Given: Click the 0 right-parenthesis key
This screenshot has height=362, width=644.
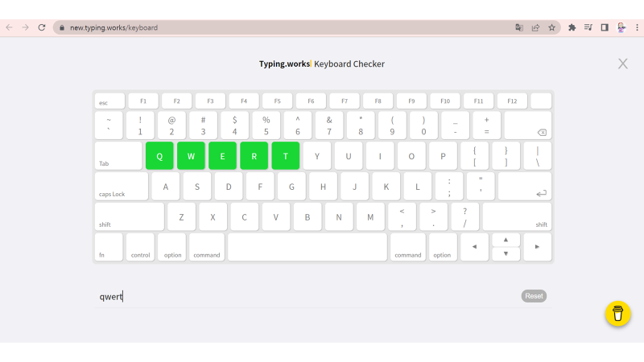Looking at the screenshot, I should (x=423, y=125).
